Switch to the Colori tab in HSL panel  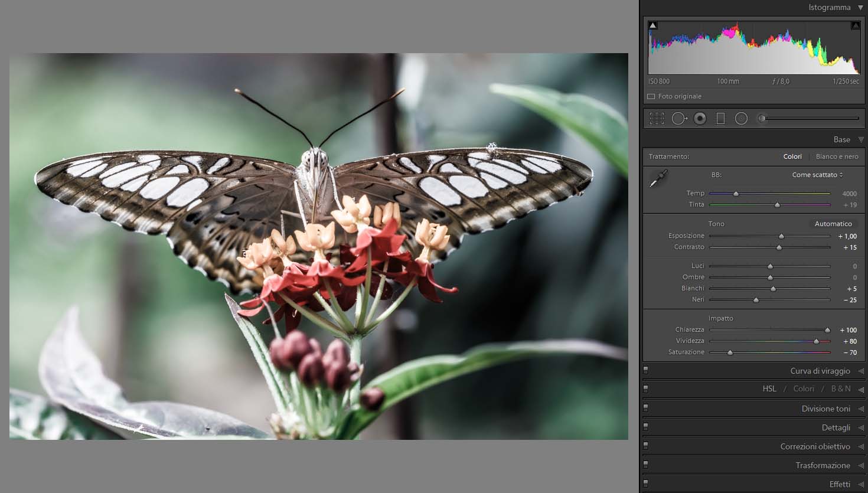tap(803, 388)
